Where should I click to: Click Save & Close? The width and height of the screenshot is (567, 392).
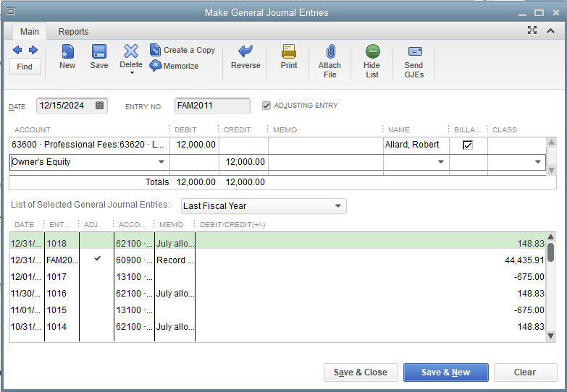(361, 372)
